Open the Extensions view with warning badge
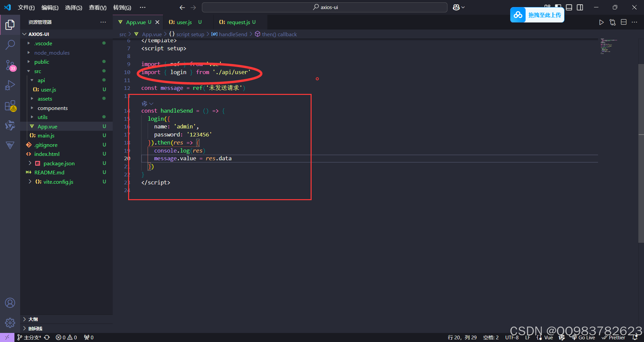644x342 pixels. [x=10, y=106]
